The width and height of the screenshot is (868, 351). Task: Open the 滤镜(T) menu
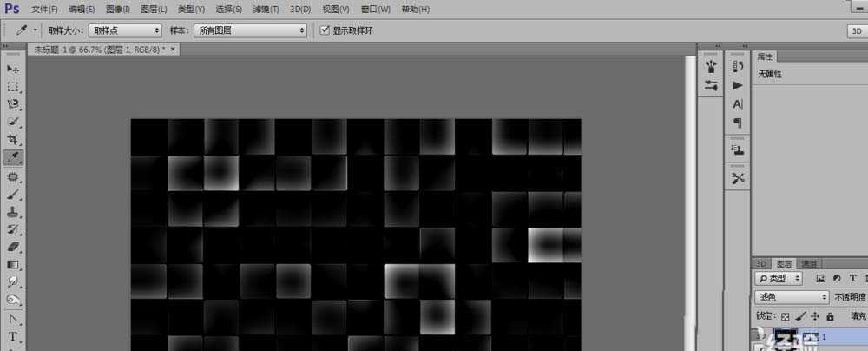pyautogui.click(x=266, y=9)
